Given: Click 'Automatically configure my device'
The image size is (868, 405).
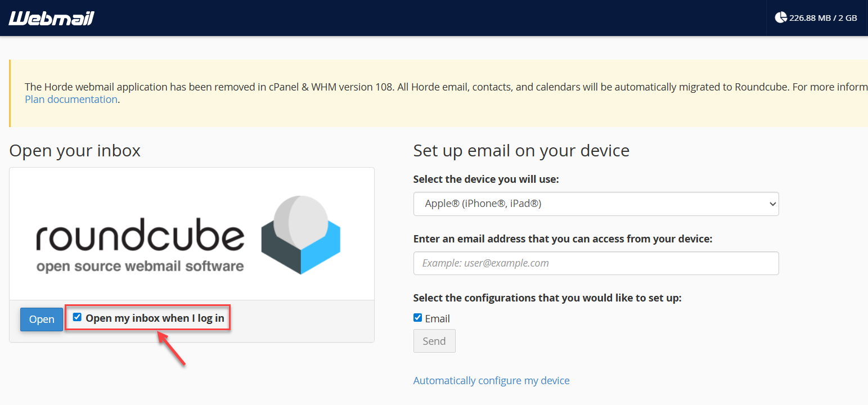Looking at the screenshot, I should tap(491, 380).
